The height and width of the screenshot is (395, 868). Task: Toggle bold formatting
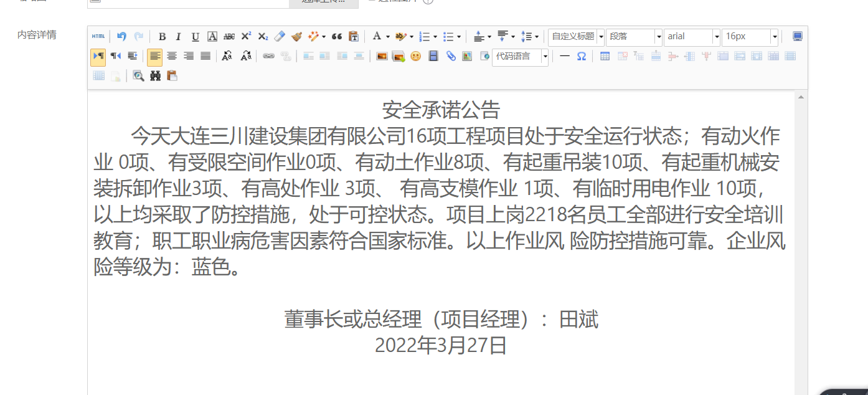pyautogui.click(x=162, y=37)
